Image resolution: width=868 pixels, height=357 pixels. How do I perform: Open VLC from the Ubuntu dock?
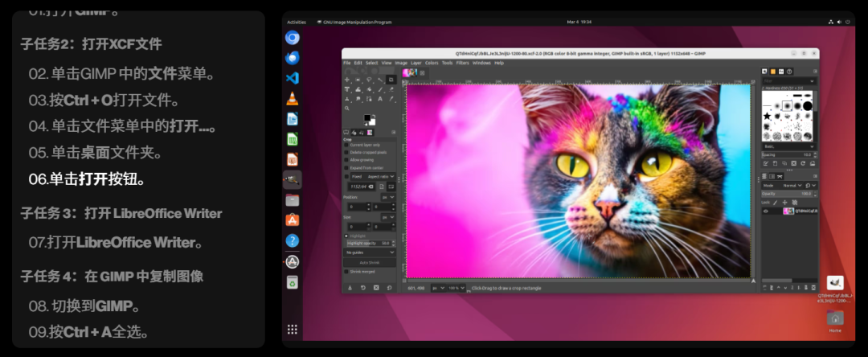pos(293,99)
